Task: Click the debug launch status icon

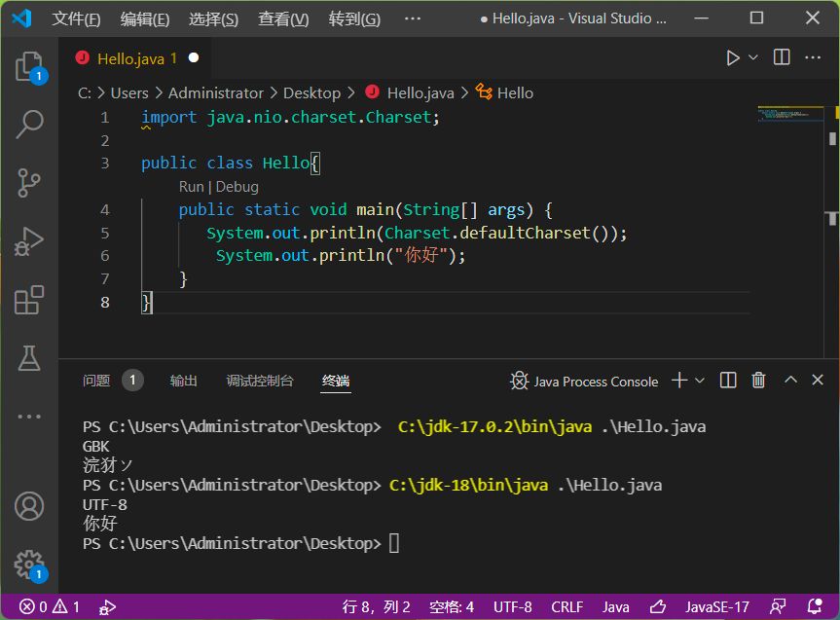Action: click(x=107, y=607)
